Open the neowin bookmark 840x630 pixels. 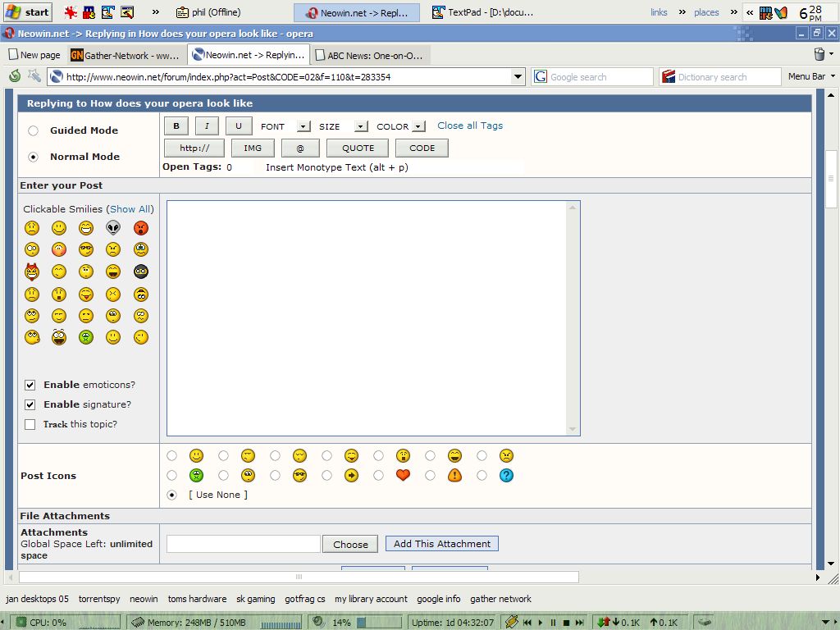[x=144, y=599]
